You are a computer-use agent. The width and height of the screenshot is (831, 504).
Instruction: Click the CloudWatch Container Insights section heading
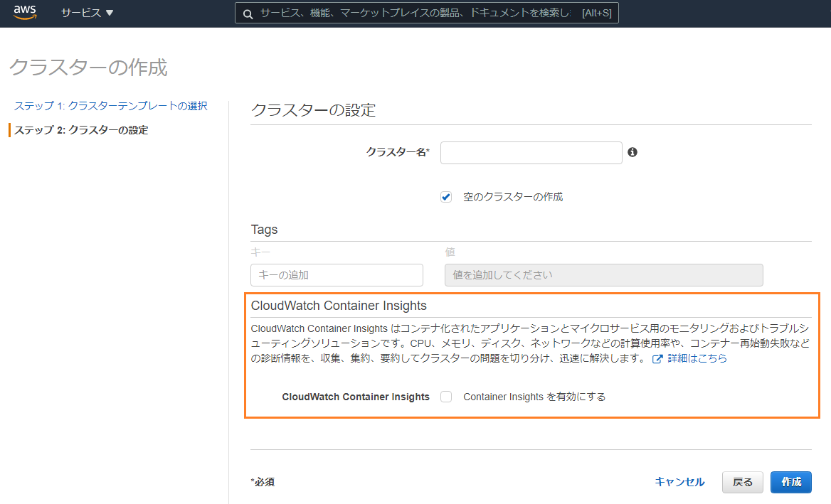339,306
